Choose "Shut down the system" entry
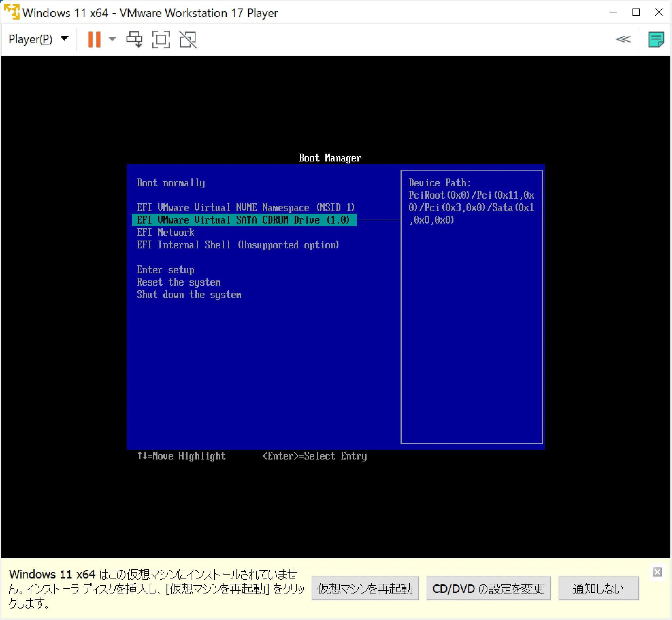 click(x=189, y=294)
